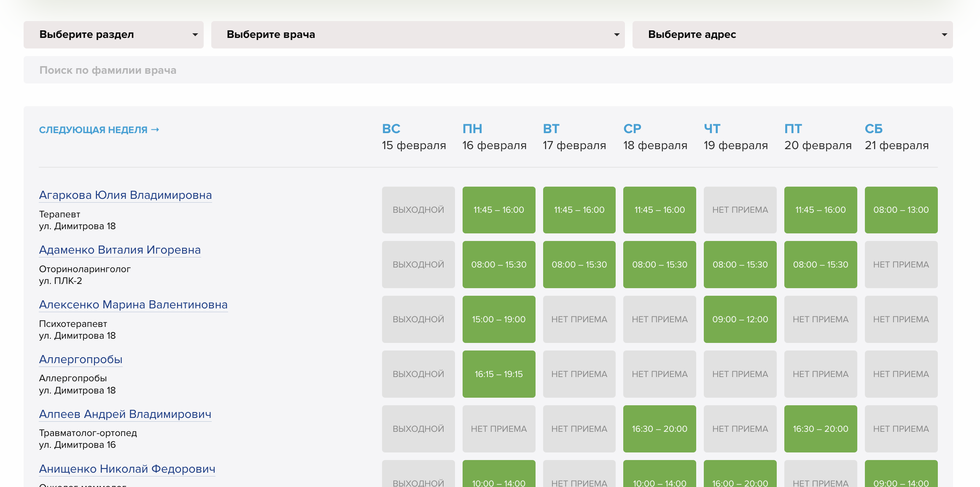Screen dimensions: 980x487
Task: Open profile of Агаркова Юлия Владимировна
Action: (126, 195)
